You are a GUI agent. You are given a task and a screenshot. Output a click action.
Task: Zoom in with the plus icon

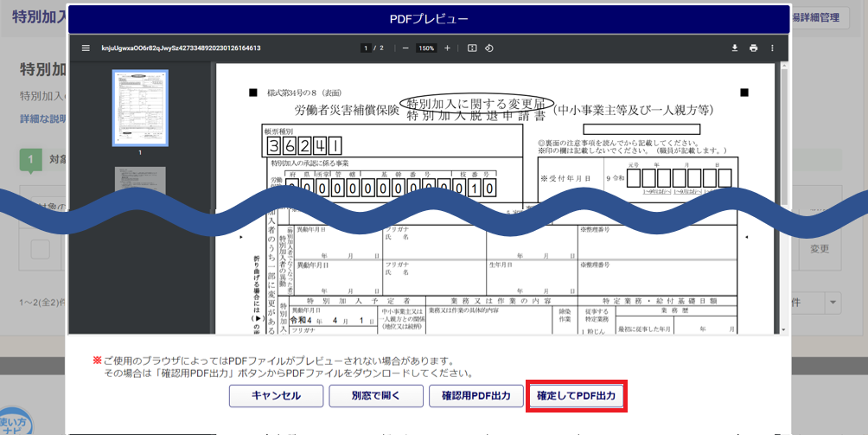coord(447,48)
